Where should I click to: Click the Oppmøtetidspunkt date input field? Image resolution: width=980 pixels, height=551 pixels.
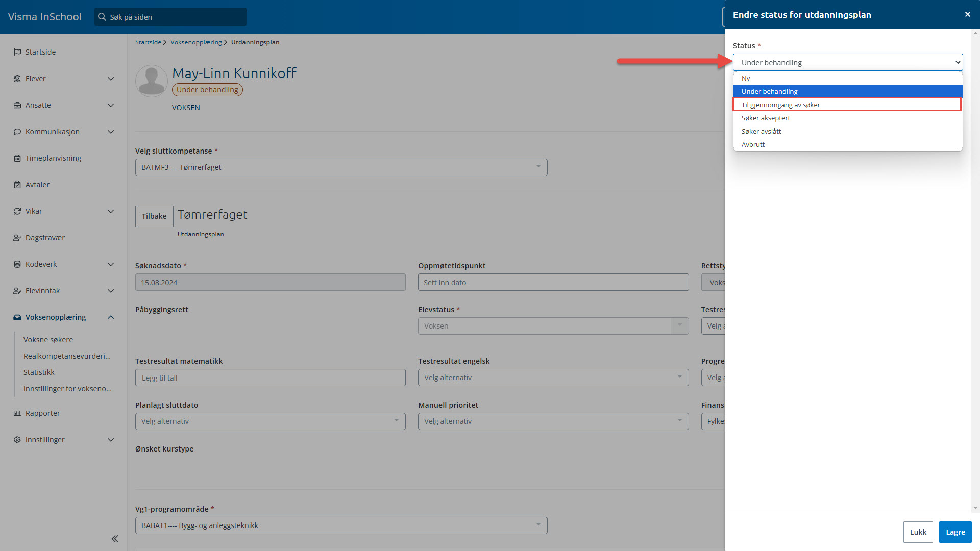pyautogui.click(x=553, y=282)
